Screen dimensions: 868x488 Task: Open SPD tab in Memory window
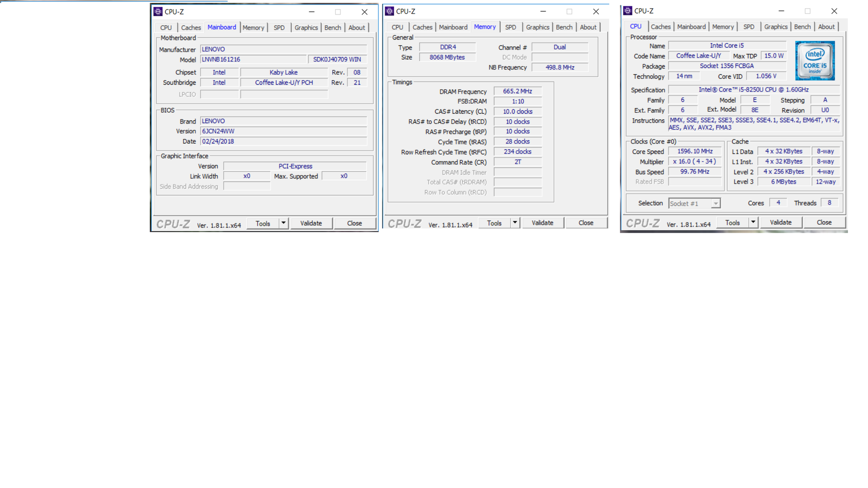510,27
